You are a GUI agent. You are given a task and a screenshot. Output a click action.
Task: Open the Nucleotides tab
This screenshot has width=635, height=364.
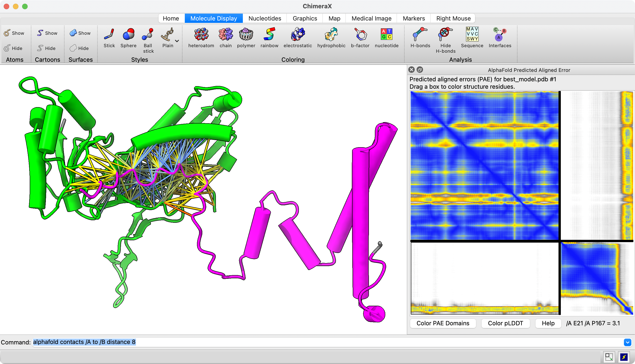pyautogui.click(x=265, y=18)
